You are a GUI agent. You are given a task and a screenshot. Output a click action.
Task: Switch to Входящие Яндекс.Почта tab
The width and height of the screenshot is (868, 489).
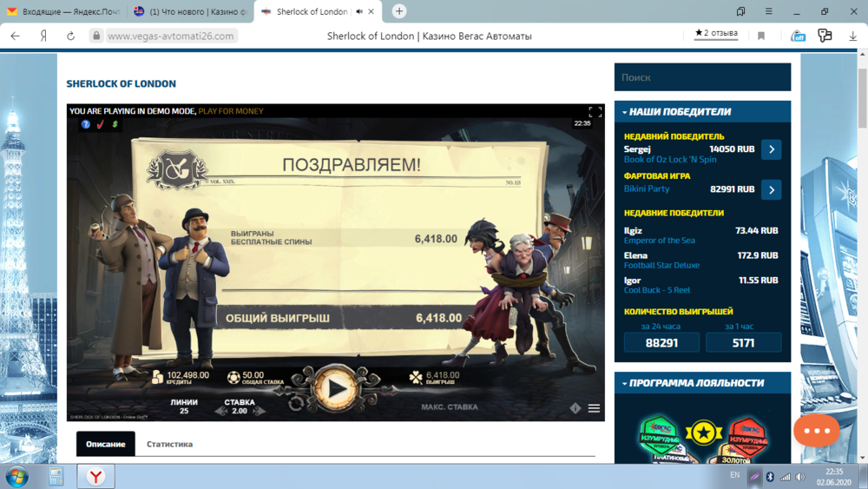click(x=63, y=11)
